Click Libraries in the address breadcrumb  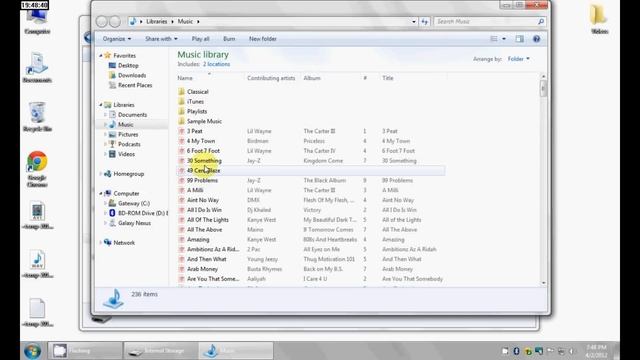click(157, 21)
